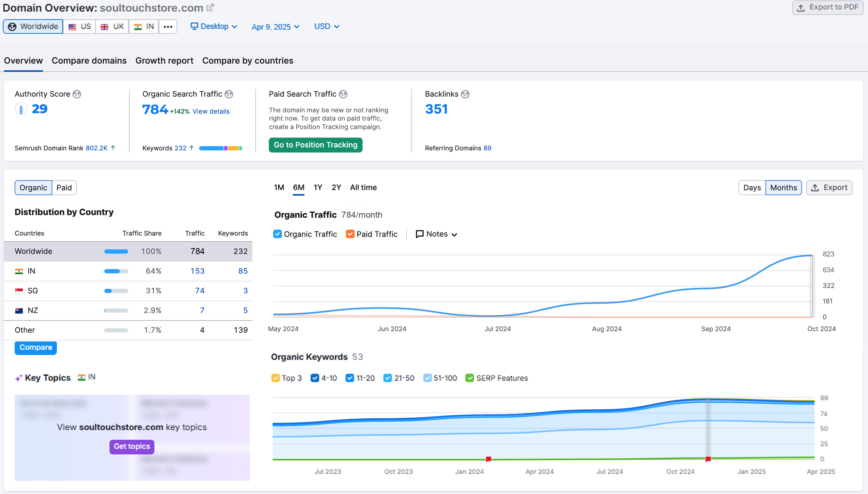Click the Semrush Domain Rank up arrow
This screenshot has width=868, height=494.
click(x=113, y=148)
